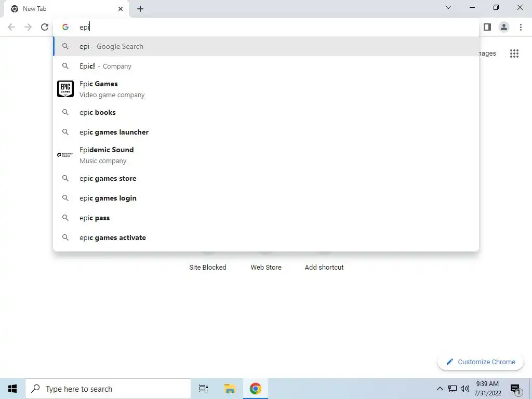The height and width of the screenshot is (399, 532).
Task: Pick the Epic Games video game company suggestion
Action: tap(266, 89)
